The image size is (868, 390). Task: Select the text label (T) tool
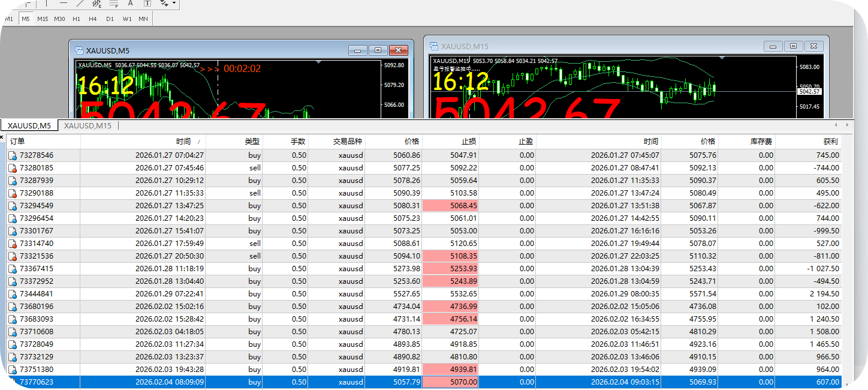(147, 4)
